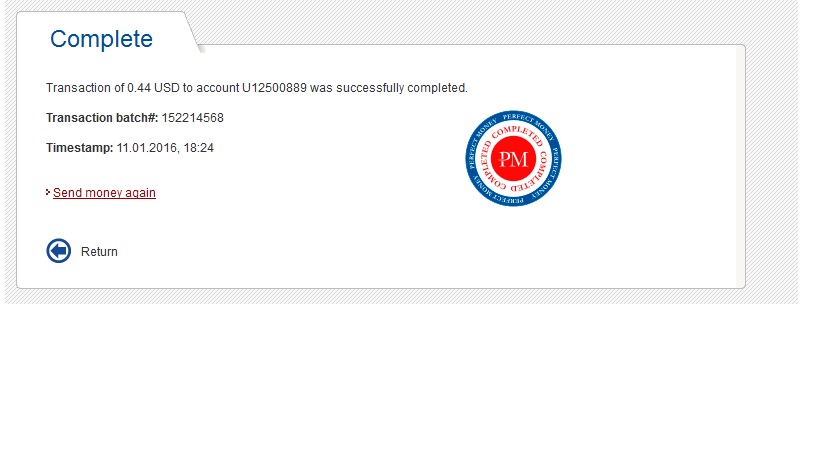Click the gray vertical strip at the panel's right edge
Viewport: 819px width, 460px height.
point(741,166)
